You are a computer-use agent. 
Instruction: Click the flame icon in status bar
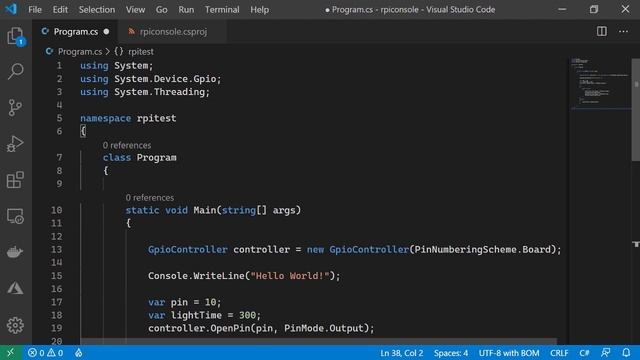(x=78, y=353)
